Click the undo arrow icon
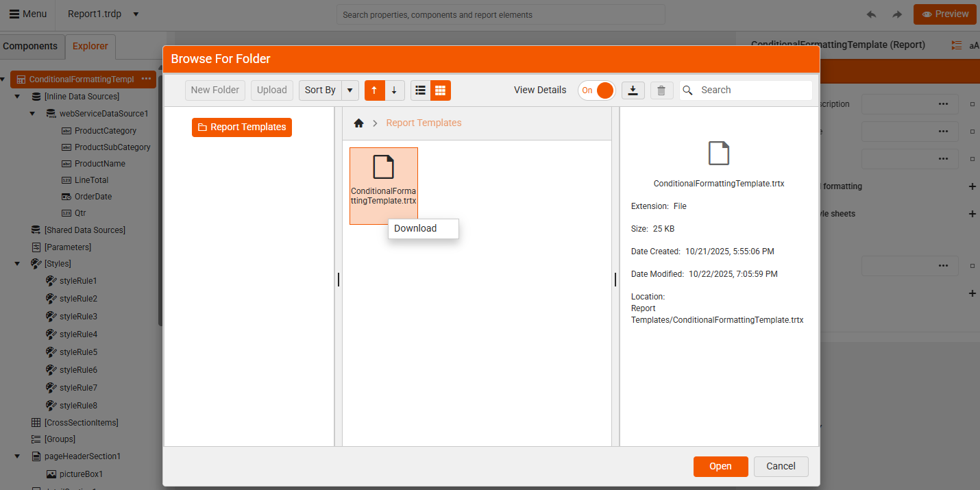The width and height of the screenshot is (980, 490). pos(872,14)
